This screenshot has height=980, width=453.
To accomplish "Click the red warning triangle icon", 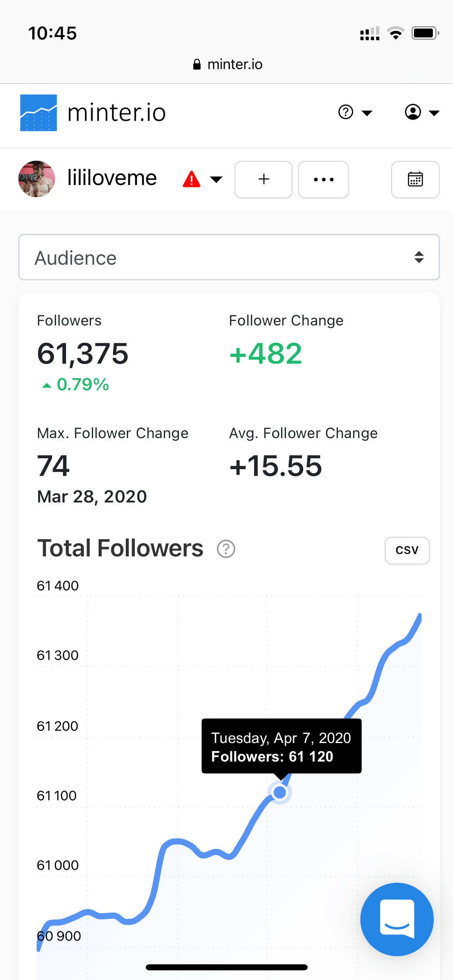I will (x=192, y=179).
